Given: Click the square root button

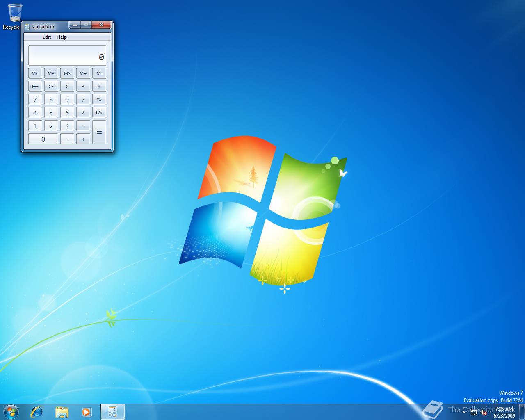Looking at the screenshot, I should click(x=99, y=87).
